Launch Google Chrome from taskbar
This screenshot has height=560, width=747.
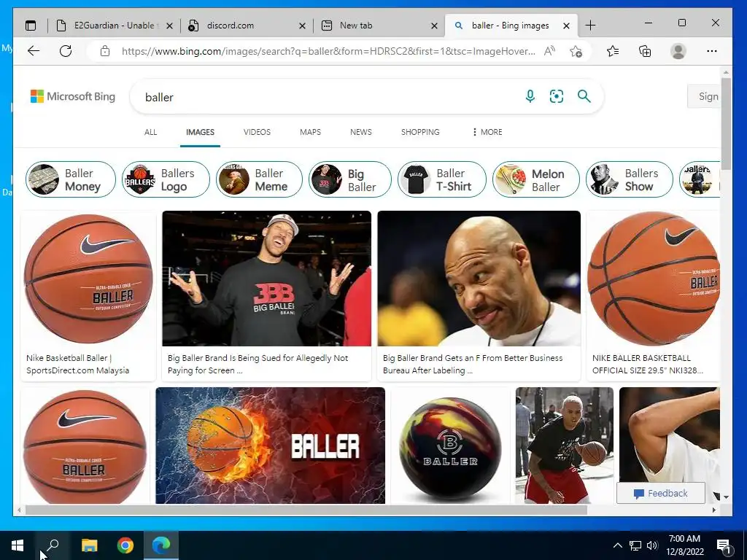pos(125,545)
